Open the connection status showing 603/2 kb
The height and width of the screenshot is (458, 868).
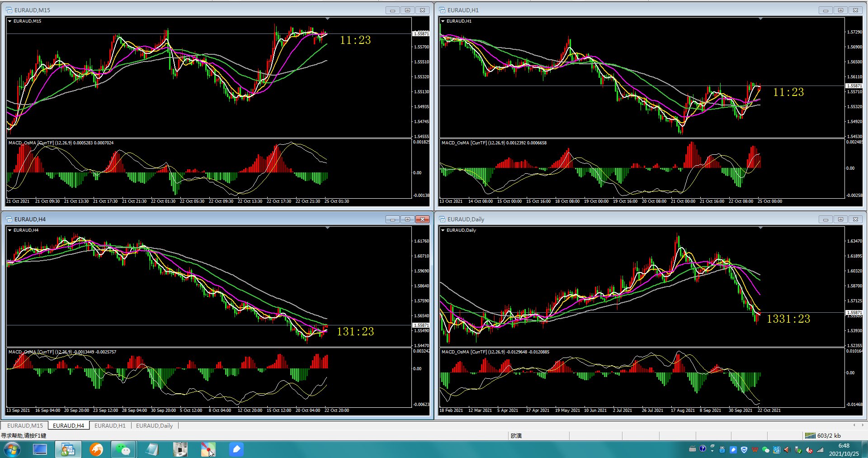click(x=822, y=435)
